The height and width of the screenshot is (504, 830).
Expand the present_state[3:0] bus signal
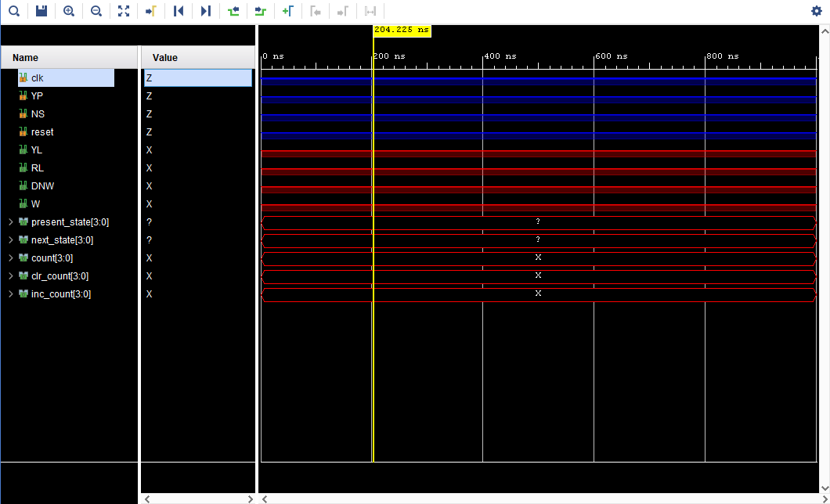10,221
